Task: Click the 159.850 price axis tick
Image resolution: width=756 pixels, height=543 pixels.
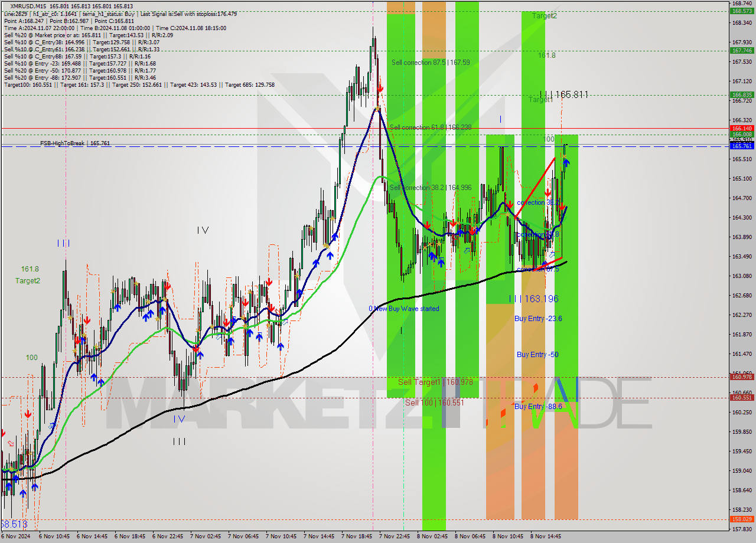Action: tap(742, 432)
